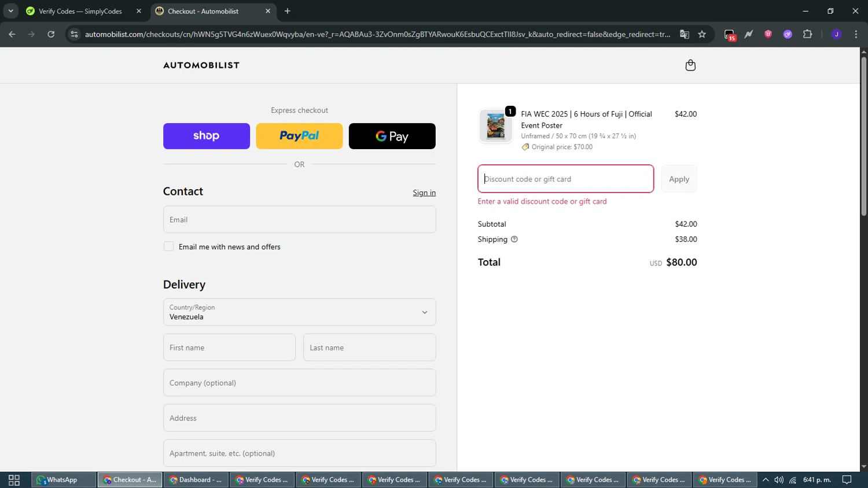Click the taskbar clock 6:41 p. m.
The image size is (868, 488).
coord(816,480)
